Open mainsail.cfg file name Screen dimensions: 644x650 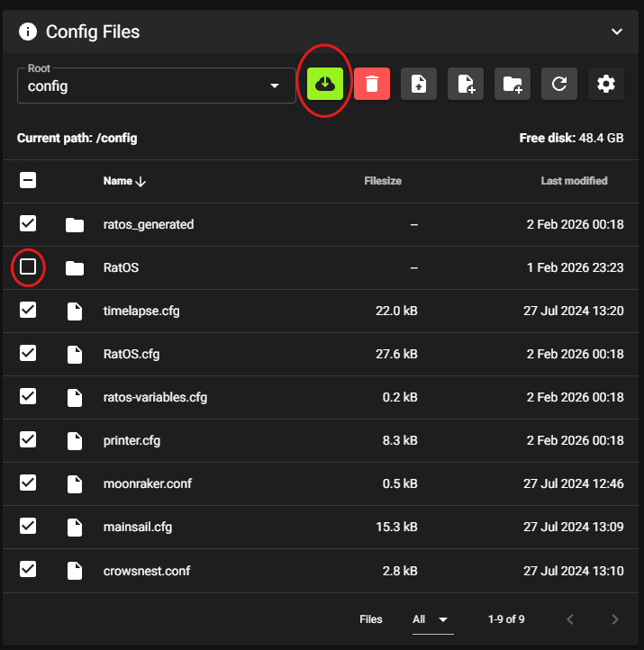point(138,527)
